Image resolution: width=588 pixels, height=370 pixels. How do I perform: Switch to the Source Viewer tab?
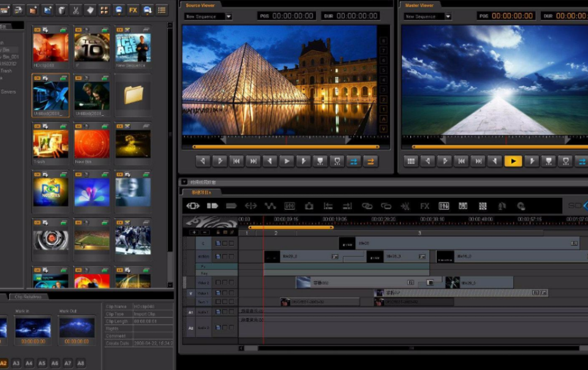point(200,6)
